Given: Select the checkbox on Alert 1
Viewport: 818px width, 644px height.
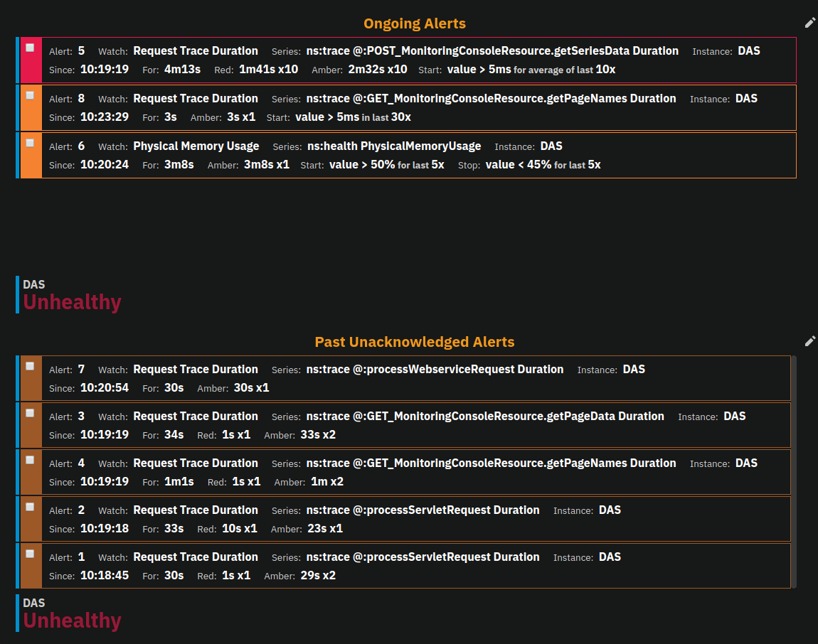Looking at the screenshot, I should [29, 554].
